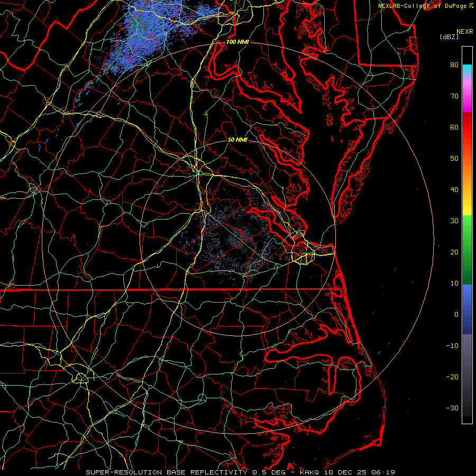The height and width of the screenshot is (476, 476).
Task: Click the 80 value on the dBZ scale
Action: (x=454, y=65)
